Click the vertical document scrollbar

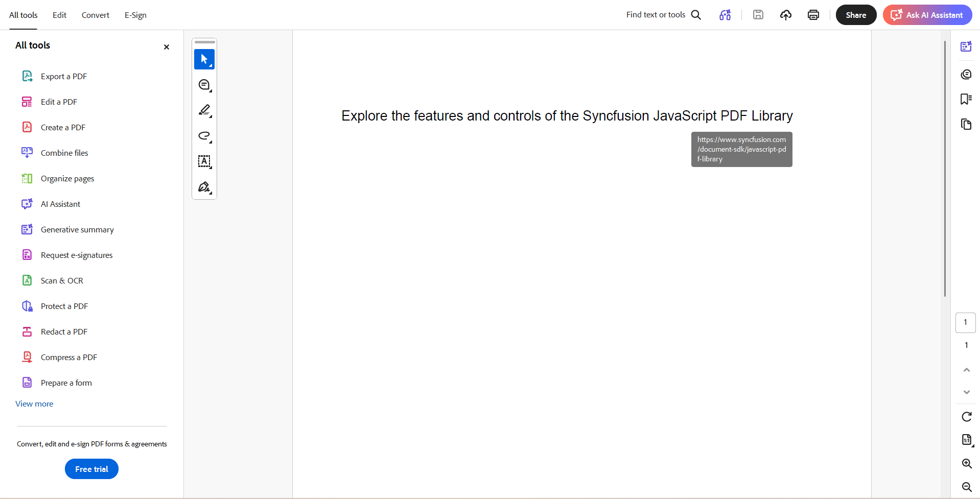[x=945, y=169]
